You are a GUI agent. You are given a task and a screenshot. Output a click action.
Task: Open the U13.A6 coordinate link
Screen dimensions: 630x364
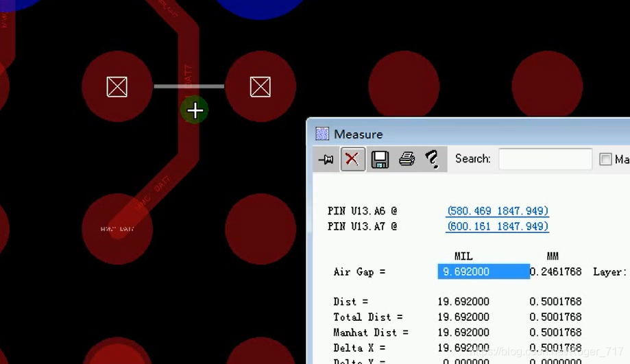[x=497, y=211]
